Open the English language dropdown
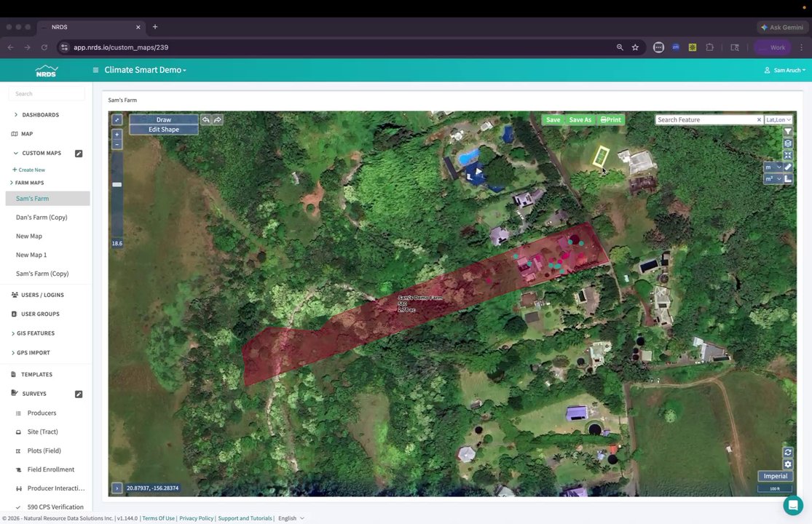The width and height of the screenshot is (812, 524). point(291,518)
